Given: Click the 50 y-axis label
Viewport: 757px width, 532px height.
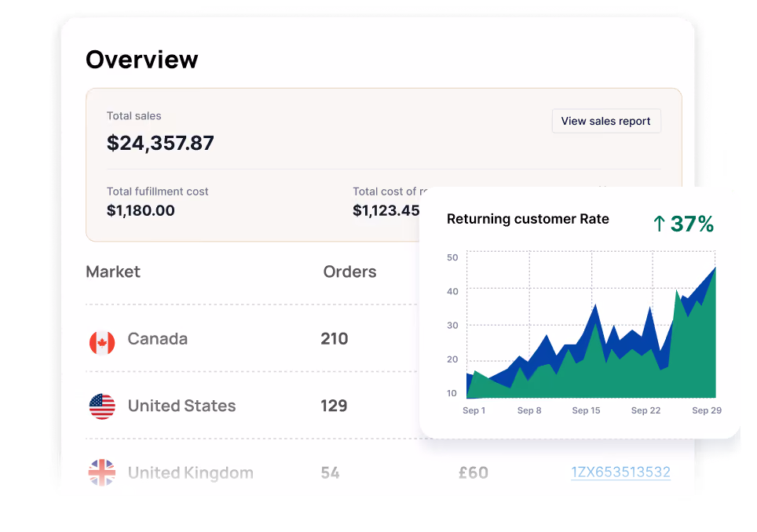Looking at the screenshot, I should click(x=452, y=257).
